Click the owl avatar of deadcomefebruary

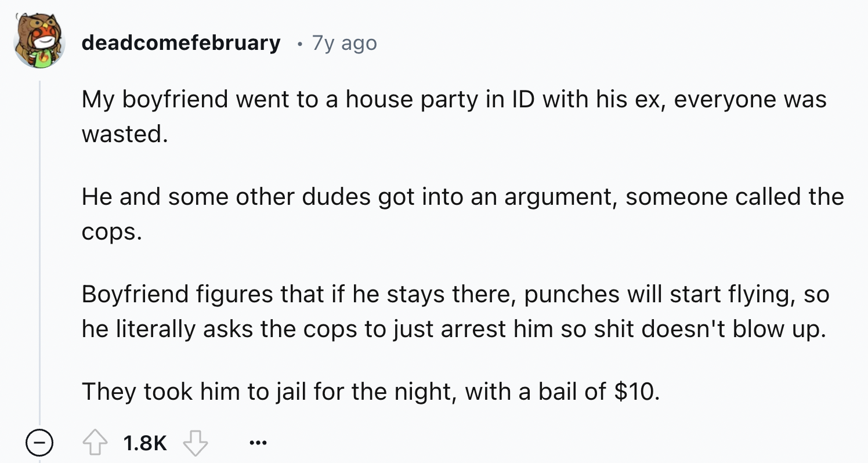pyautogui.click(x=38, y=42)
